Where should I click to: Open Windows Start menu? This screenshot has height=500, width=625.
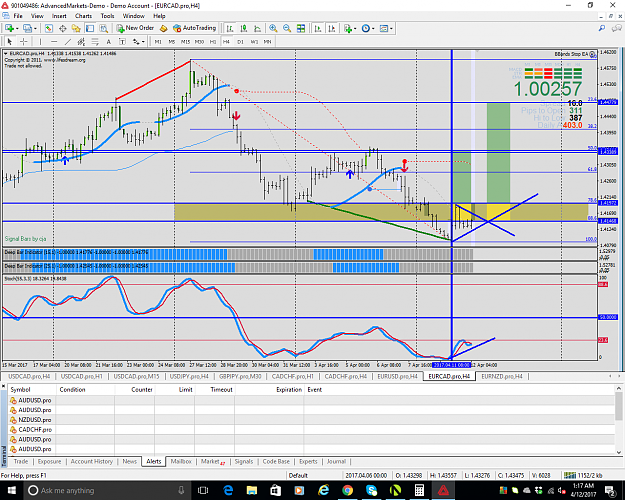point(11,490)
